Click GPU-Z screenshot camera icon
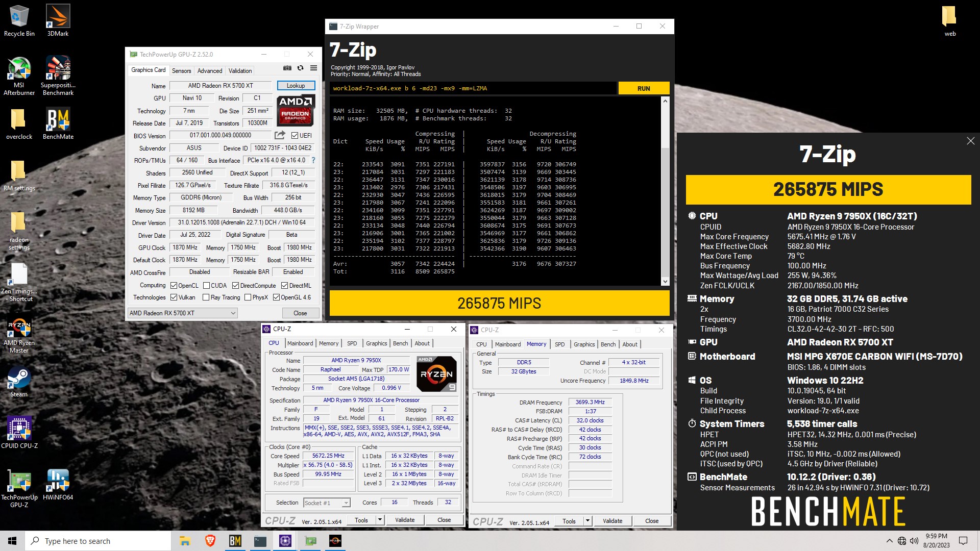 point(287,68)
